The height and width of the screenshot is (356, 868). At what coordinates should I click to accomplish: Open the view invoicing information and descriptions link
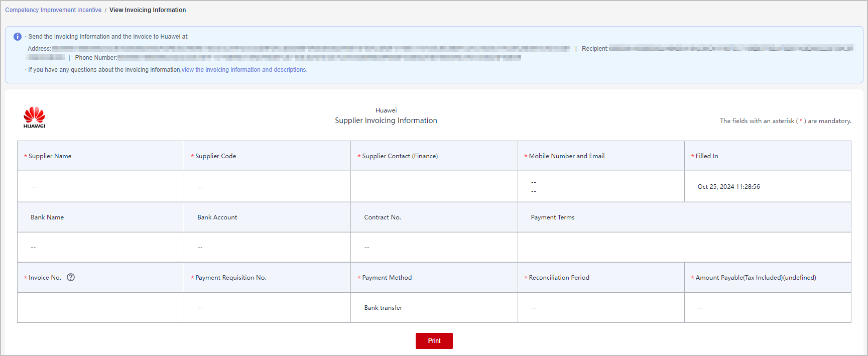[244, 70]
